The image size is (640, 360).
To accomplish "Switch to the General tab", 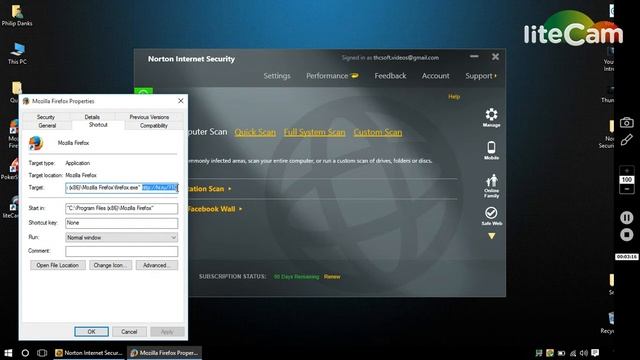I will click(x=47, y=125).
